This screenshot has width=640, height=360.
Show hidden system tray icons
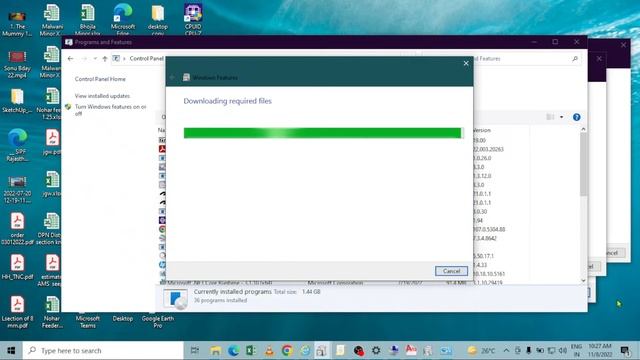point(506,351)
